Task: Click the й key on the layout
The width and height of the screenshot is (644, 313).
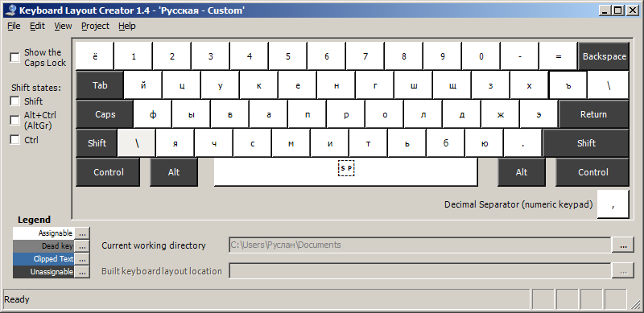Action: [x=143, y=85]
